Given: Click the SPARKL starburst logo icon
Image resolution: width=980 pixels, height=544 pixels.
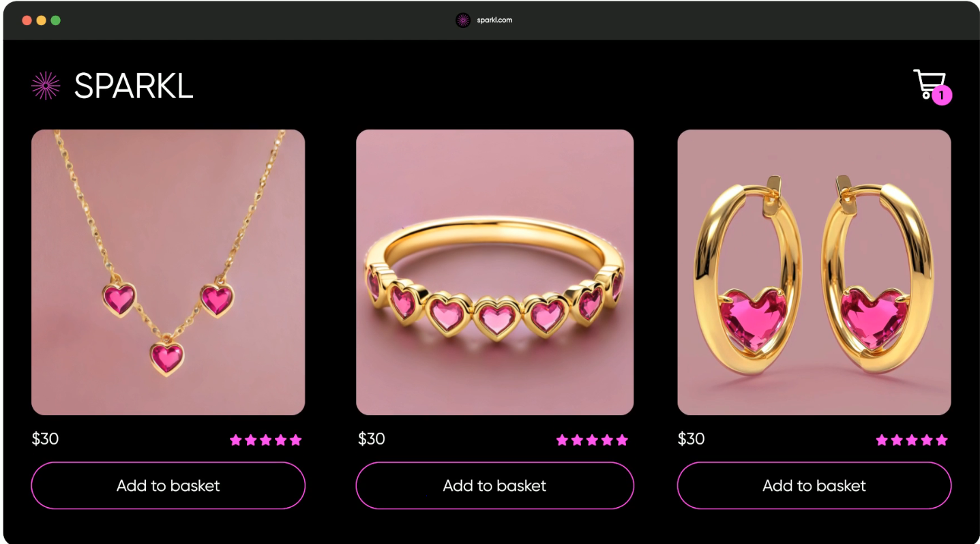Looking at the screenshot, I should [46, 86].
